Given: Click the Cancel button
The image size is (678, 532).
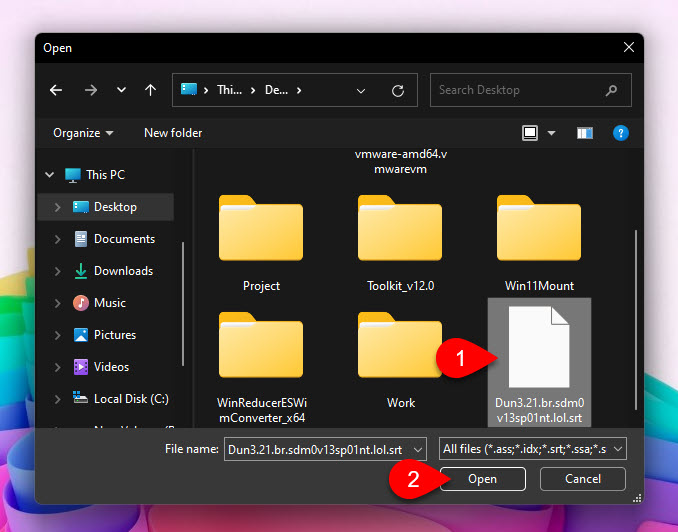Looking at the screenshot, I should pyautogui.click(x=582, y=479).
